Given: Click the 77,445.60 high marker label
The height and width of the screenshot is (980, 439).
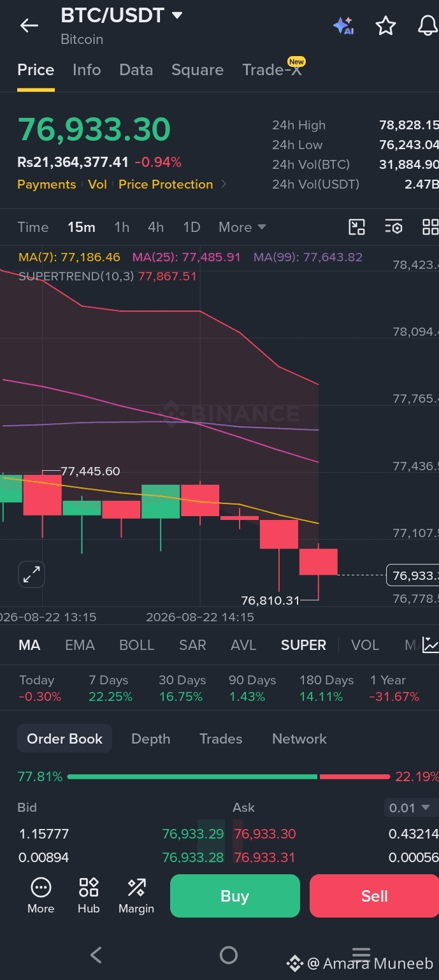Looking at the screenshot, I should [x=90, y=472].
